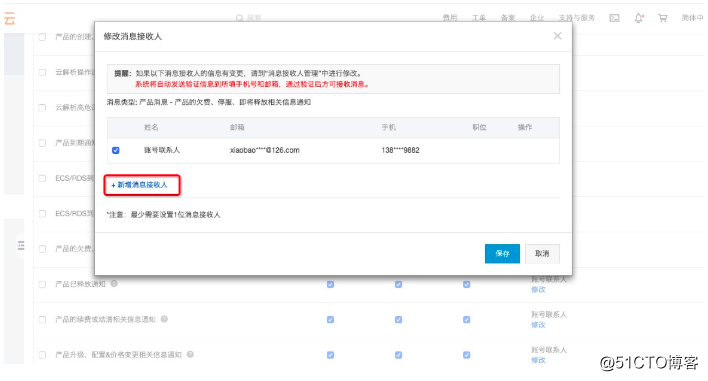Click the 职位 column header
Image resolution: width=708 pixels, height=381 pixels.
tap(480, 127)
